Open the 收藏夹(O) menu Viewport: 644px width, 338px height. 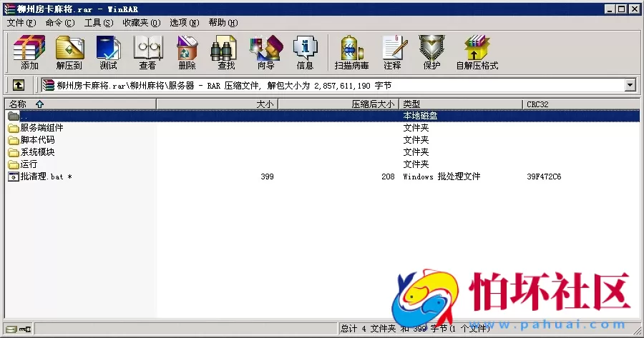pyautogui.click(x=142, y=23)
